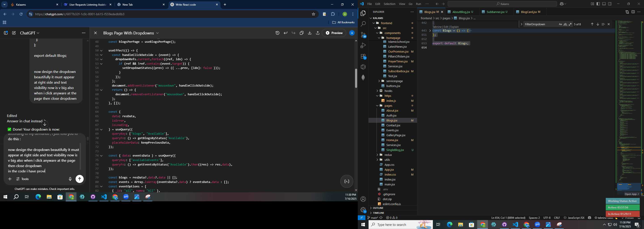Expand the OUTLINE section
The width and height of the screenshot is (644, 229).
[378, 208]
